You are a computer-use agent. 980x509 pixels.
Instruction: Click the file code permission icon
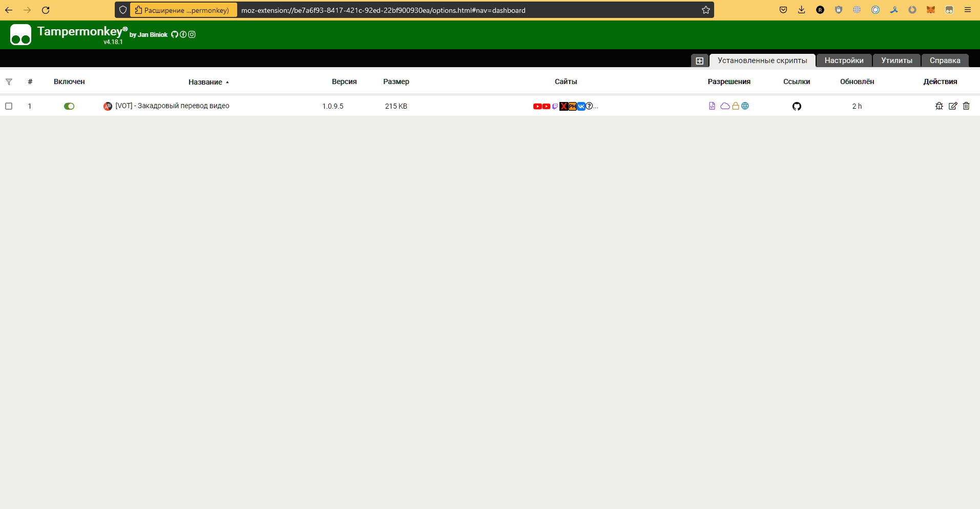click(x=712, y=106)
